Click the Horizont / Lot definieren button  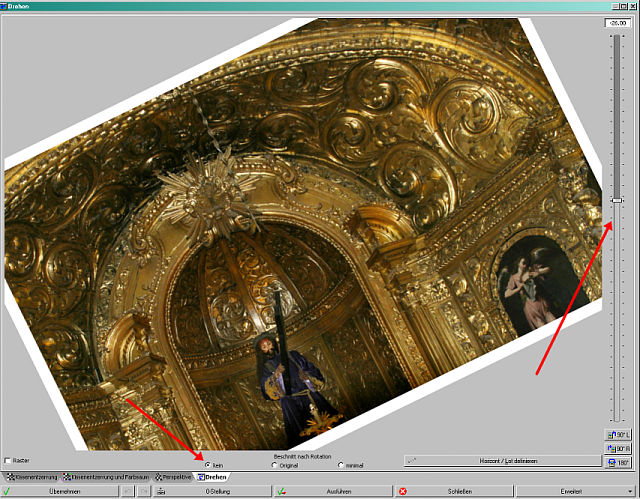tap(502, 461)
